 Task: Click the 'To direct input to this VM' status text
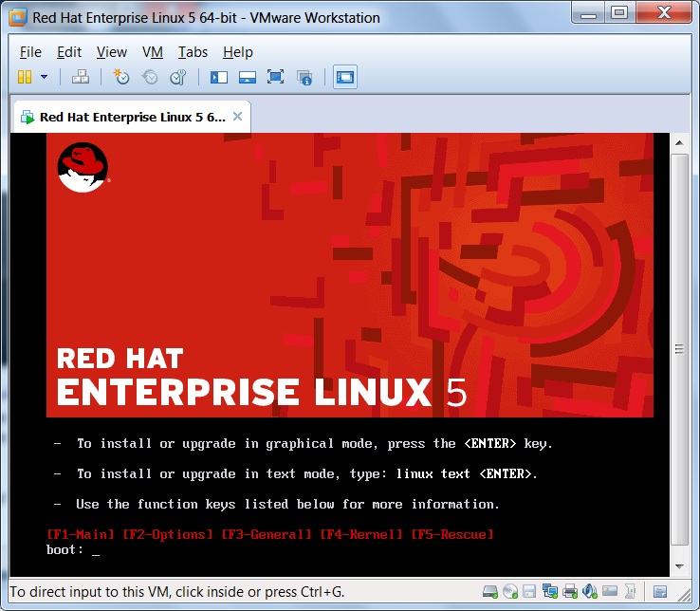click(176, 592)
